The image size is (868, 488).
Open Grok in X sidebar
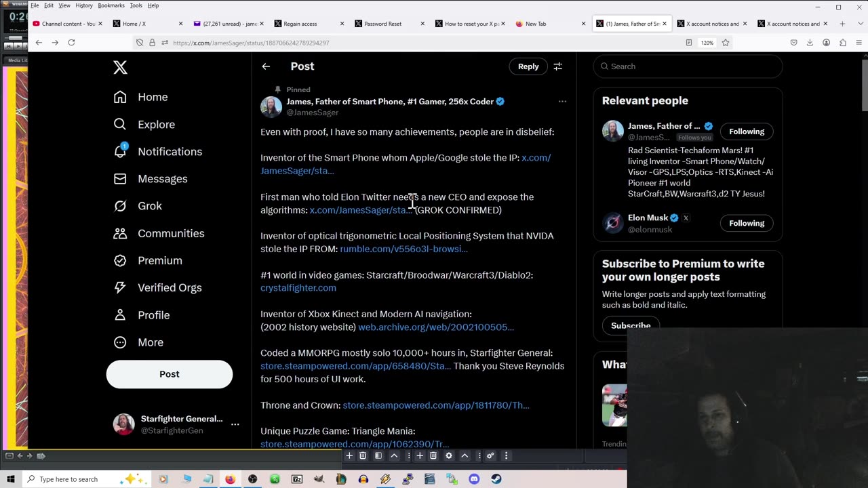point(138,206)
